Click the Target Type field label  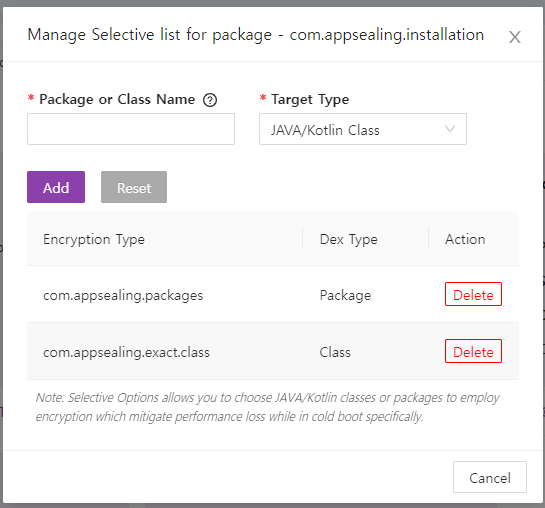click(x=310, y=99)
